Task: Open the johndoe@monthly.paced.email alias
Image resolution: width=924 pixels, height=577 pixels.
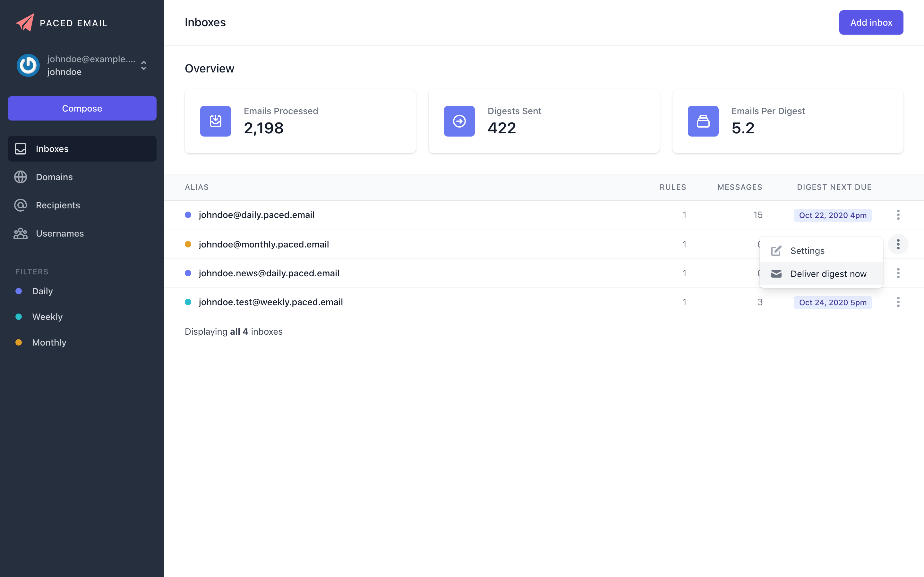Action: pos(264,244)
